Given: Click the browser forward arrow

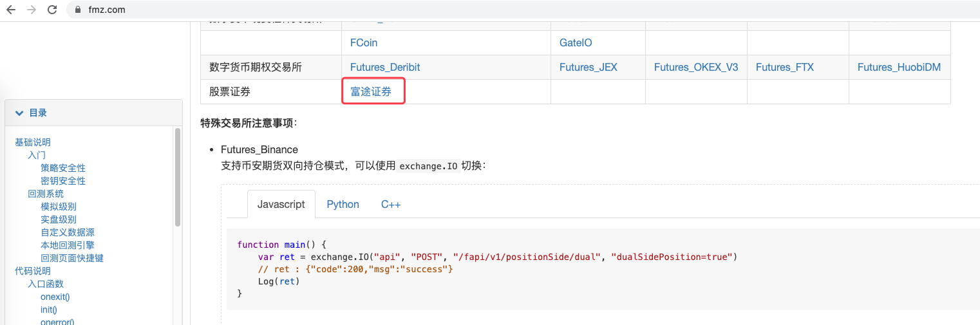Looking at the screenshot, I should tap(32, 10).
